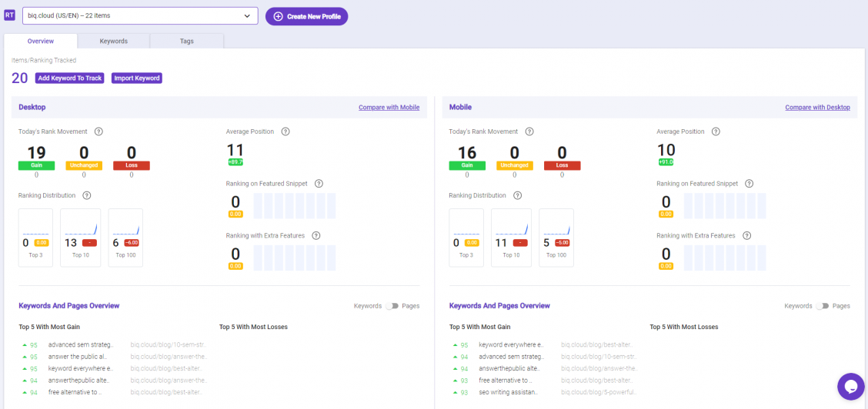Click the RT Rank Tracking logo icon
This screenshot has width=868, height=409.
click(9, 15)
